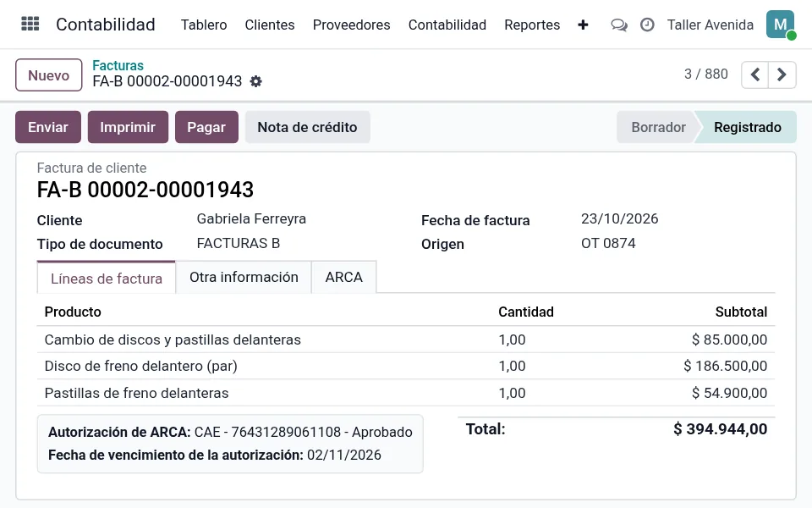812x508 pixels.
Task: Click the subtotal $ 85.000,00
Action: click(x=729, y=340)
